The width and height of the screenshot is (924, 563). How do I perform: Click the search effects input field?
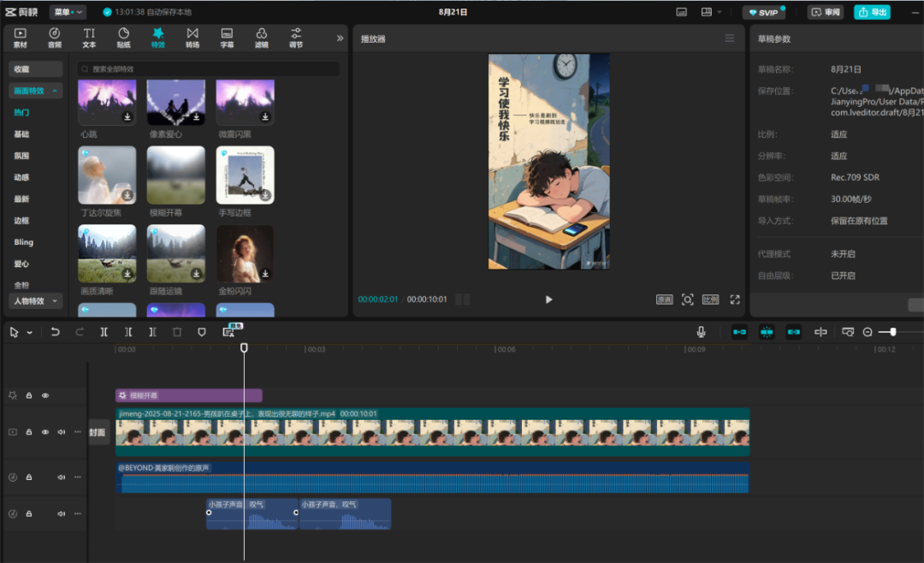click(x=208, y=69)
